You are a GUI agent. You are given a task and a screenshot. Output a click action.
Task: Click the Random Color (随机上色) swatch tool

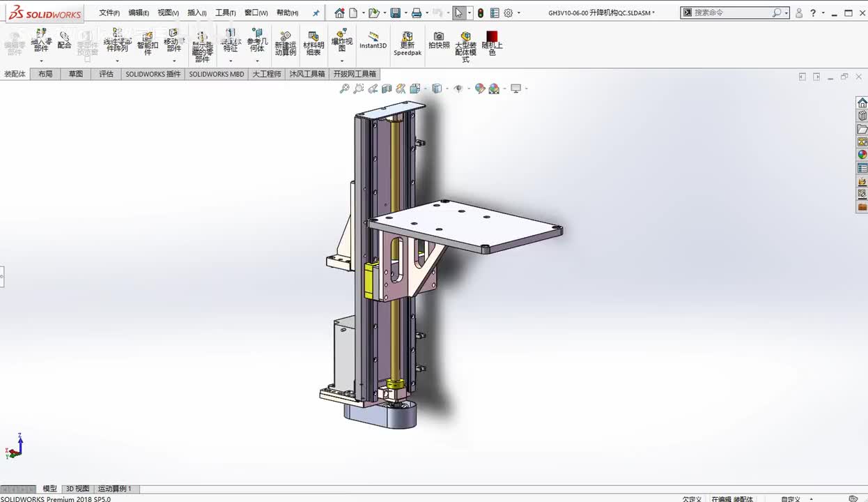(493, 43)
